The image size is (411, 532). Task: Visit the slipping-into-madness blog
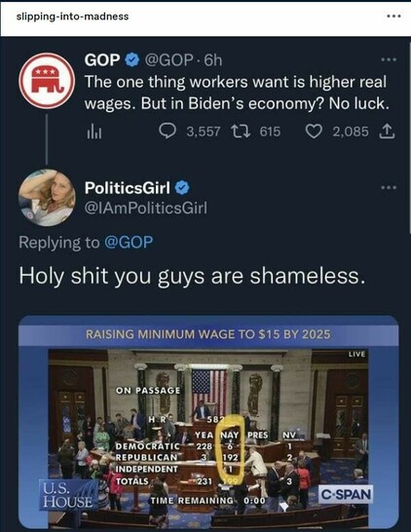point(73,17)
